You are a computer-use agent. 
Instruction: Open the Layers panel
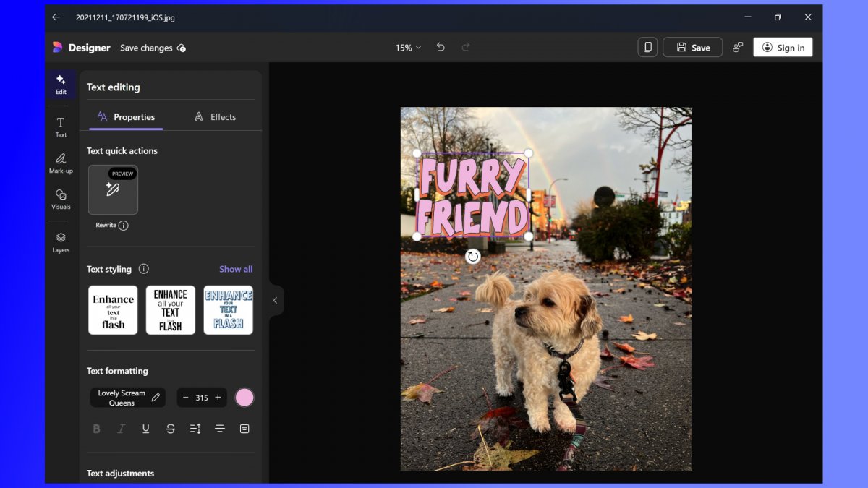[x=61, y=241]
